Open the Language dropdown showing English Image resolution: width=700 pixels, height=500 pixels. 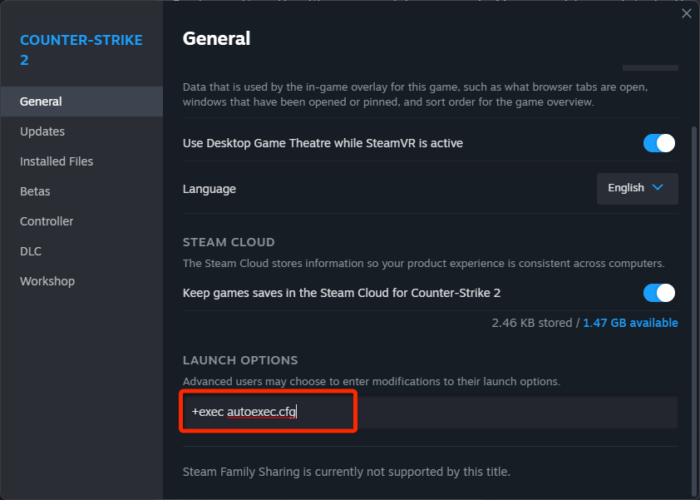point(637,188)
